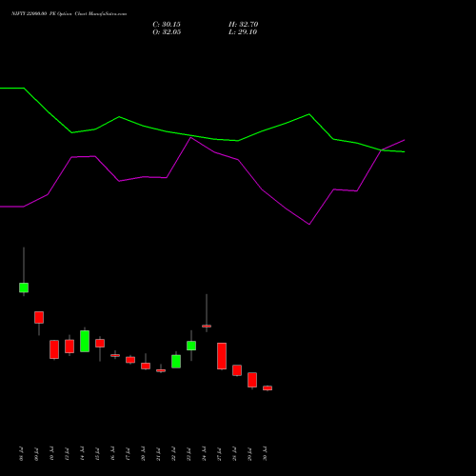Select the last red candle for 30 Jul
This screenshot has width=476, height=476.
click(268, 387)
